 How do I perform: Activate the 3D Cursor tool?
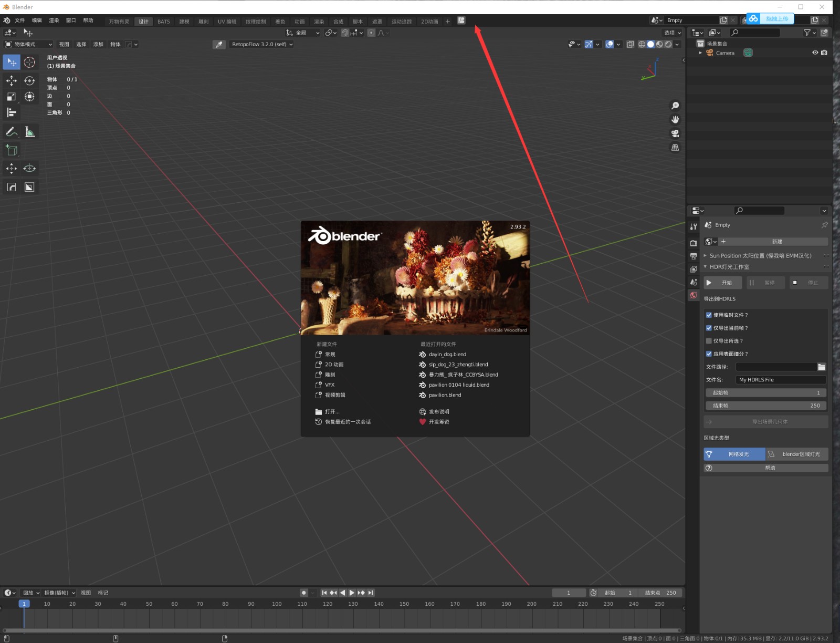pos(29,62)
